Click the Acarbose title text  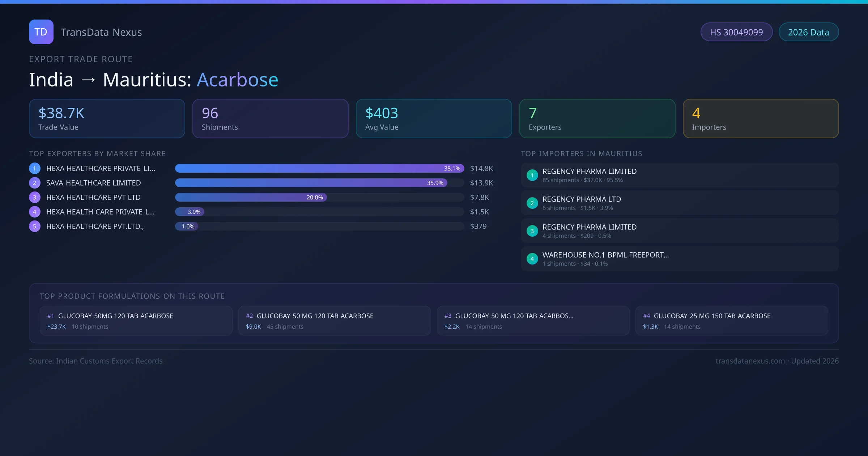pyautogui.click(x=237, y=80)
